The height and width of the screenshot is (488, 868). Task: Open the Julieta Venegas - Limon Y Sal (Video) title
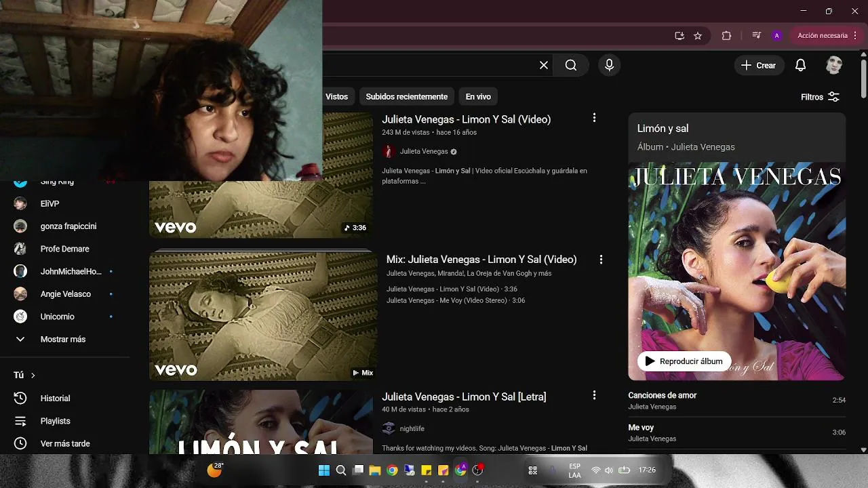(466, 119)
